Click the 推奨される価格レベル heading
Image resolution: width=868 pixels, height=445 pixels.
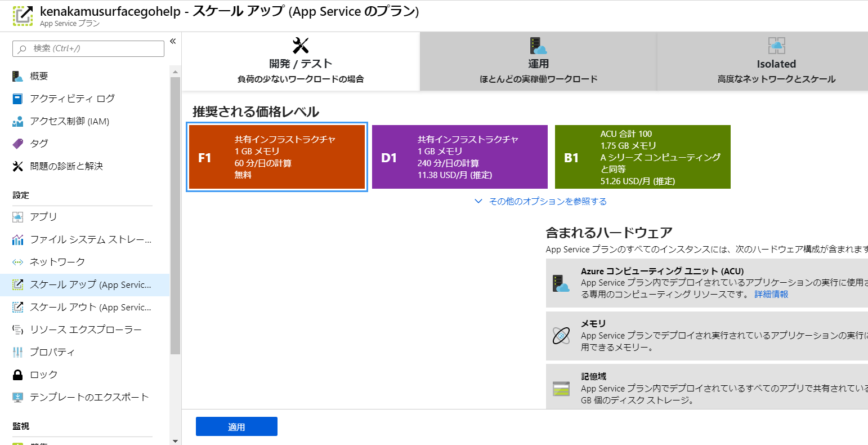point(256,112)
